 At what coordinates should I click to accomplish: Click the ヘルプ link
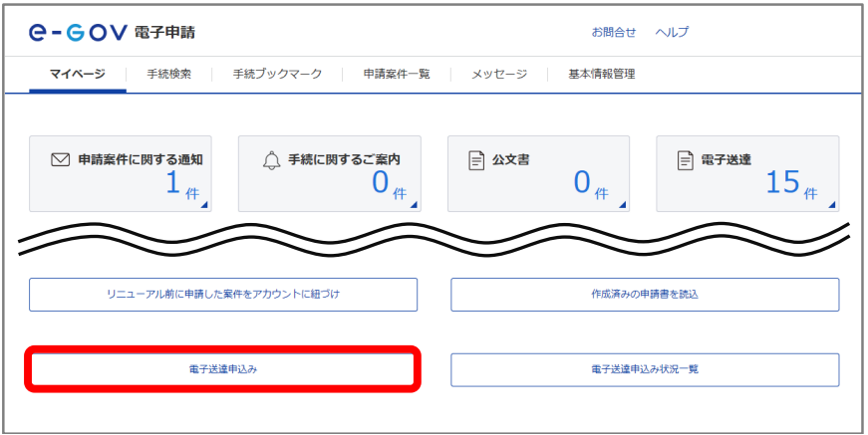(x=672, y=32)
